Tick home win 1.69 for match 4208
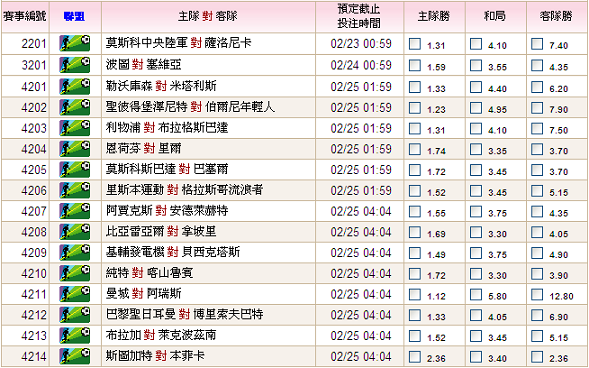Viewport: 589px width, 368px height. tap(415, 232)
